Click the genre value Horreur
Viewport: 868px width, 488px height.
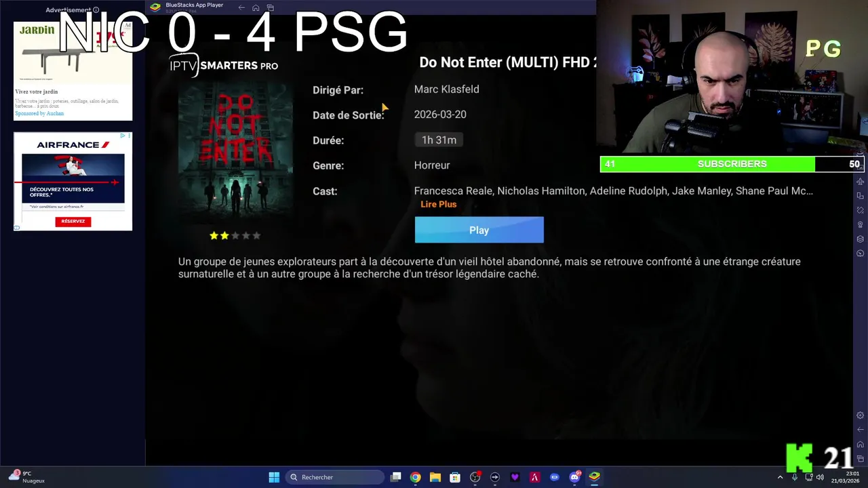tap(432, 165)
